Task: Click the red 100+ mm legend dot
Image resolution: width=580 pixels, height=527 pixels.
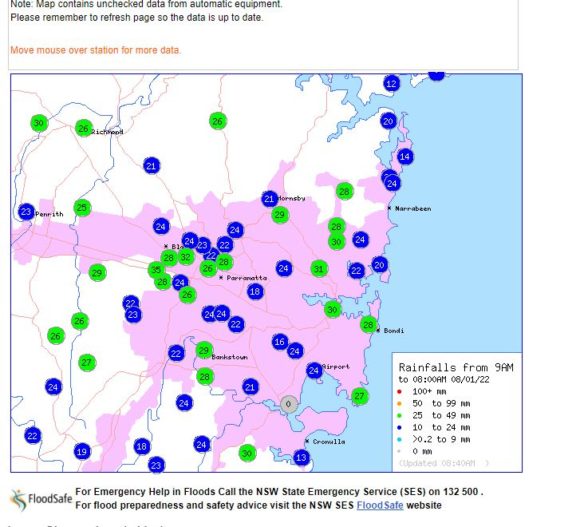Action: (399, 392)
